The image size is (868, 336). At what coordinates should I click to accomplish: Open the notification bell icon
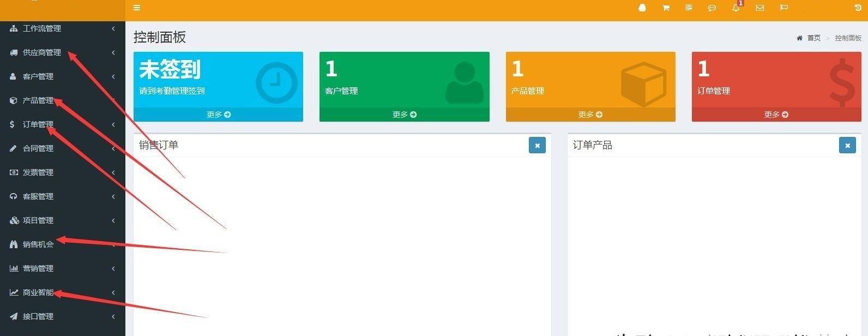coord(736,8)
